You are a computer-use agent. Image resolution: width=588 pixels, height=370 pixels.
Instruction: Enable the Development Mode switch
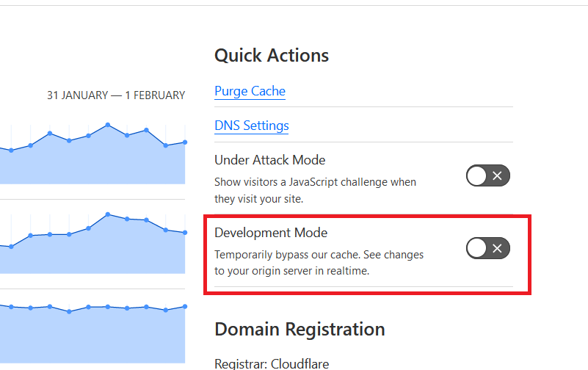point(488,248)
